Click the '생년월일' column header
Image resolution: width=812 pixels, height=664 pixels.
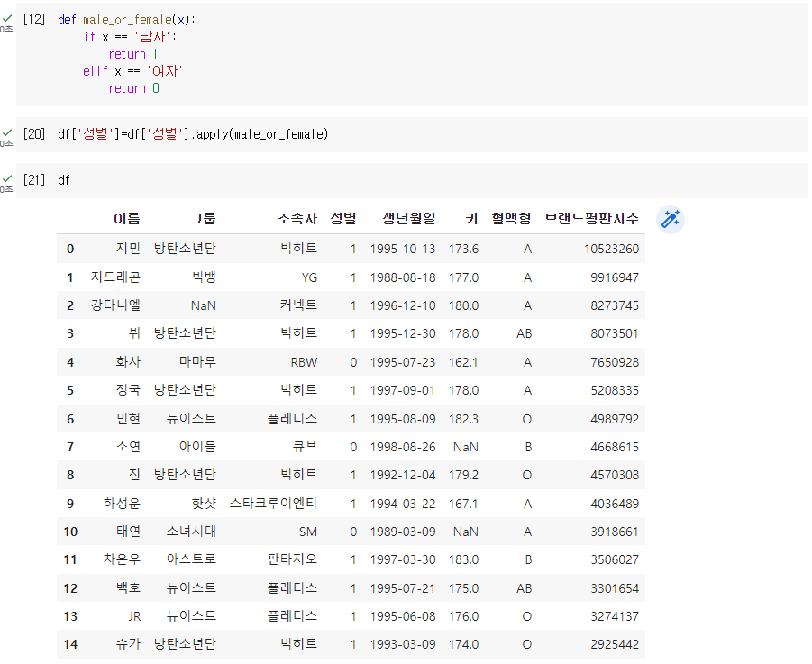[409, 218]
